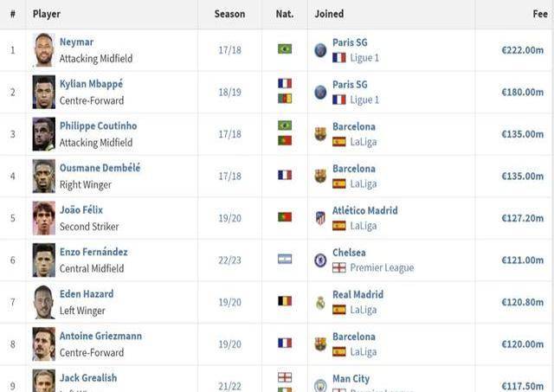This screenshot has width=554, height=392.
Task: Click the Man City club crest
Action: pos(320,384)
